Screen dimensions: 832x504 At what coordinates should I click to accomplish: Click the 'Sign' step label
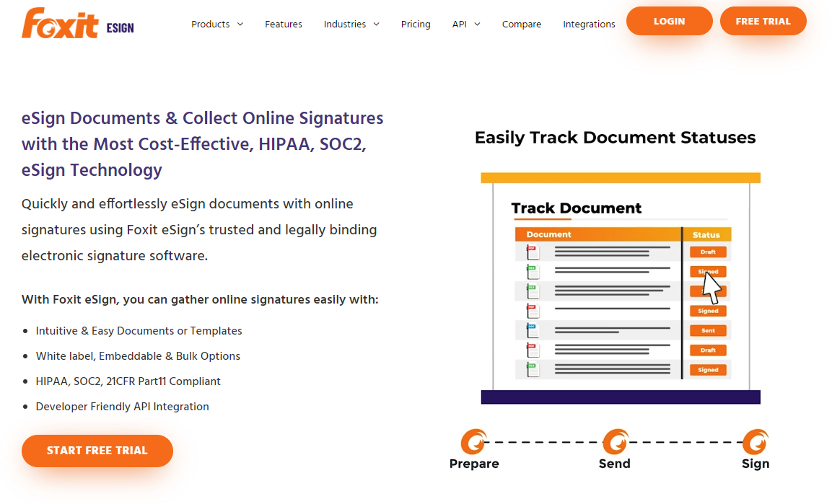pos(755,464)
